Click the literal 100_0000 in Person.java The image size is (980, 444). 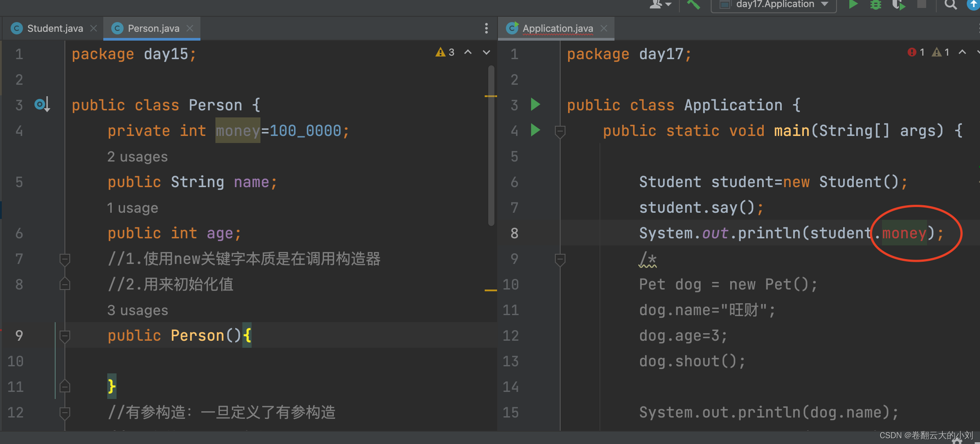point(305,131)
